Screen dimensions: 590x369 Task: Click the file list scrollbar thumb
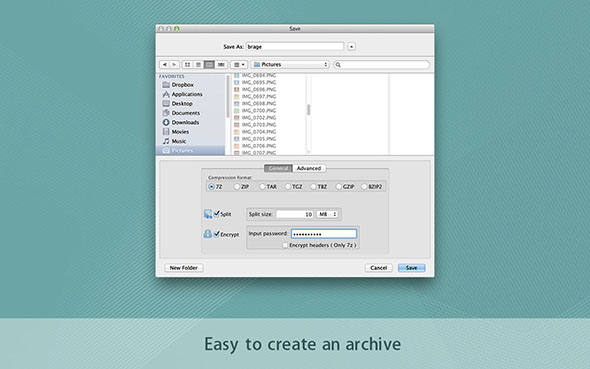[x=309, y=109]
